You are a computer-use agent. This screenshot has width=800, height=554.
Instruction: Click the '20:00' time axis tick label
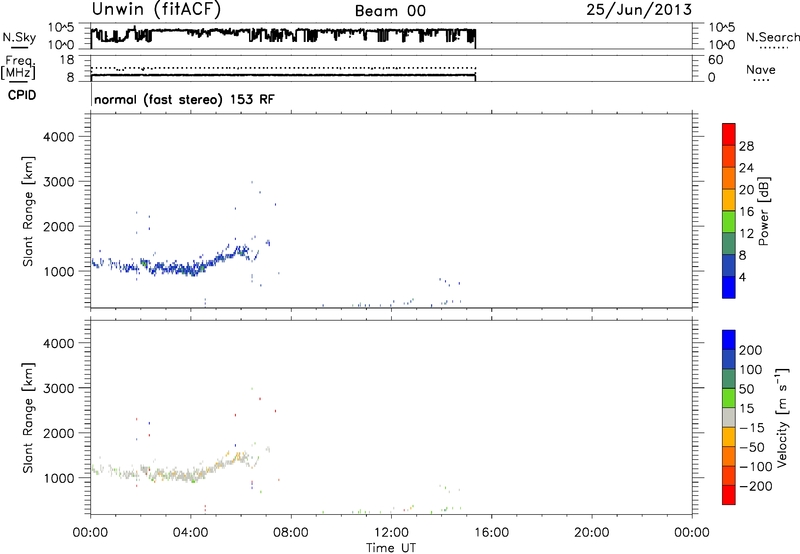click(591, 533)
